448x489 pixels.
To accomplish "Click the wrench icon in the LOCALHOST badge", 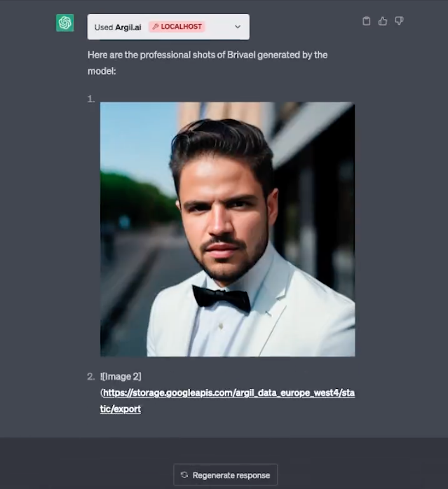I will pyautogui.click(x=155, y=27).
